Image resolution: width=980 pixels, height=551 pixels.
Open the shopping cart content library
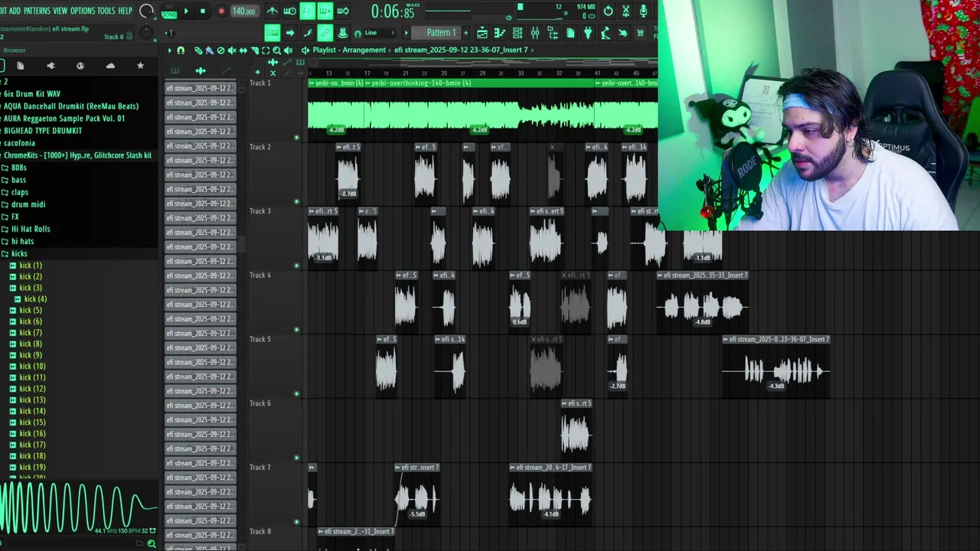click(640, 32)
